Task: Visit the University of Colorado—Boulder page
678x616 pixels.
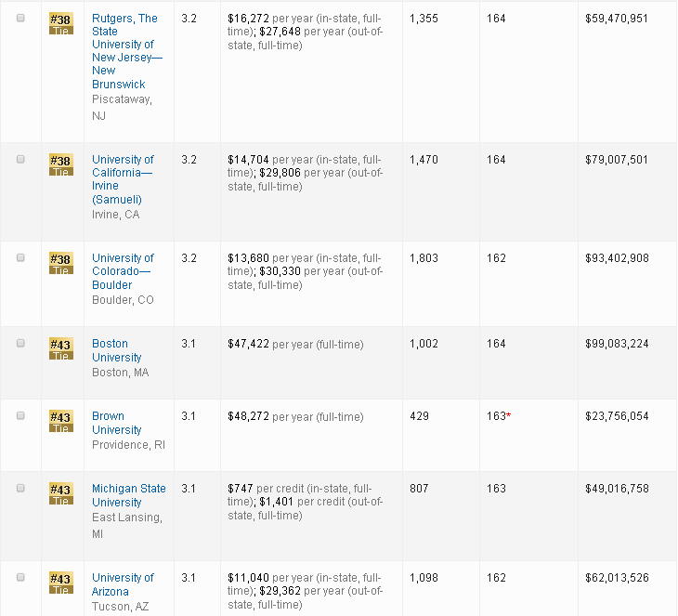Action: 123,271
